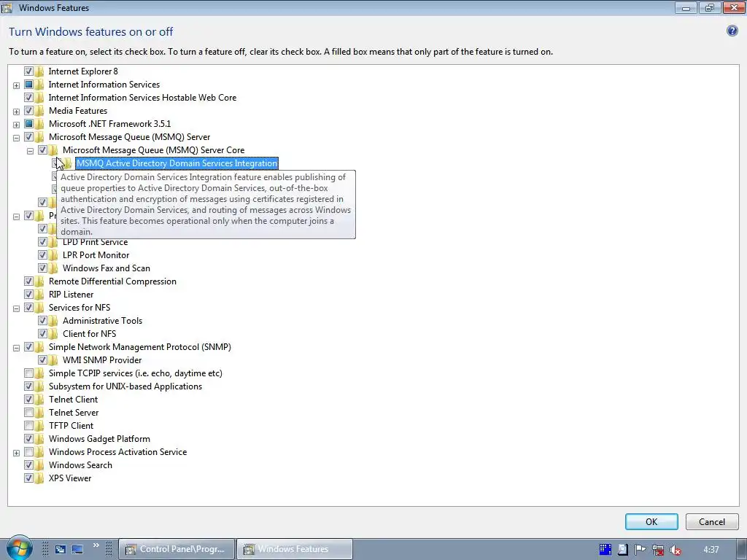Viewport: 747px width, 560px height.
Task: Click the Microsoft .NET Framework 3.5.1 folder icon
Action: click(x=39, y=124)
